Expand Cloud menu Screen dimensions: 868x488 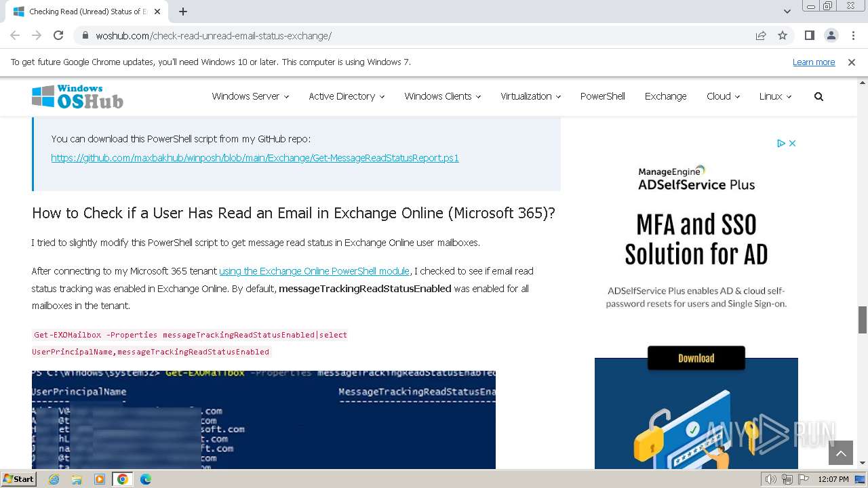(x=723, y=96)
